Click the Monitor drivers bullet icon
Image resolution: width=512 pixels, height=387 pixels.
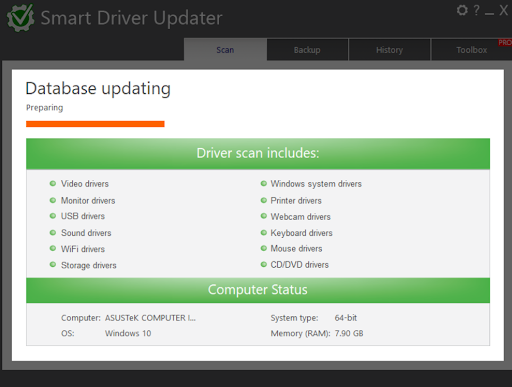(x=53, y=200)
